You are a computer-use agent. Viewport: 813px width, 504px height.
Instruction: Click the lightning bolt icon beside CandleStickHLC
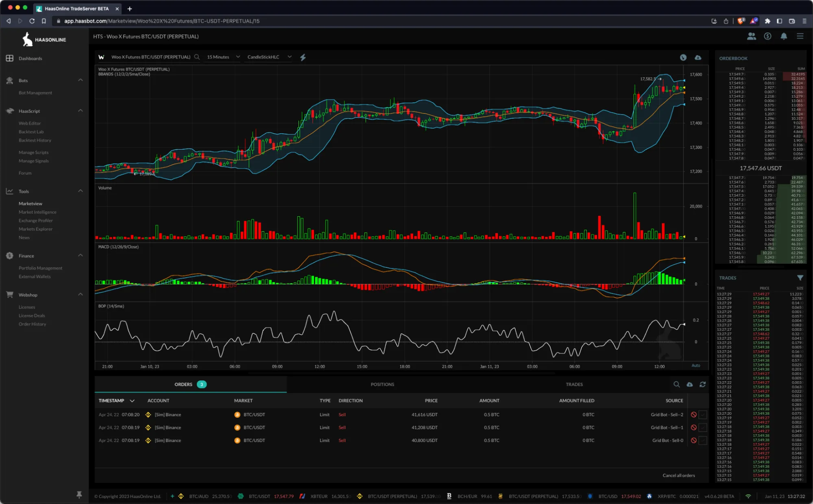point(303,57)
